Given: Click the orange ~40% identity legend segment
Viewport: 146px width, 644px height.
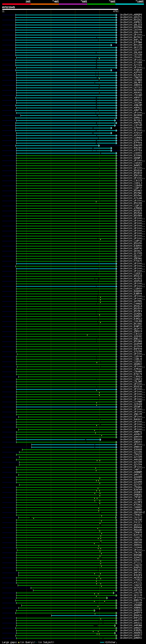Looking at the screenshot, I should click(45, 4).
